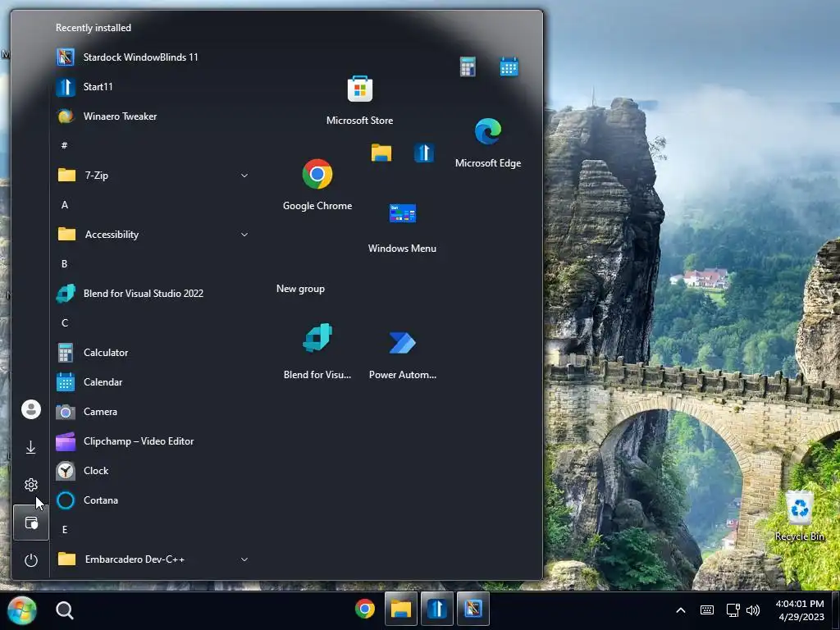Screen dimensions: 840x630
Task: Open the 7-Zip folder entry
Action: tap(153, 176)
